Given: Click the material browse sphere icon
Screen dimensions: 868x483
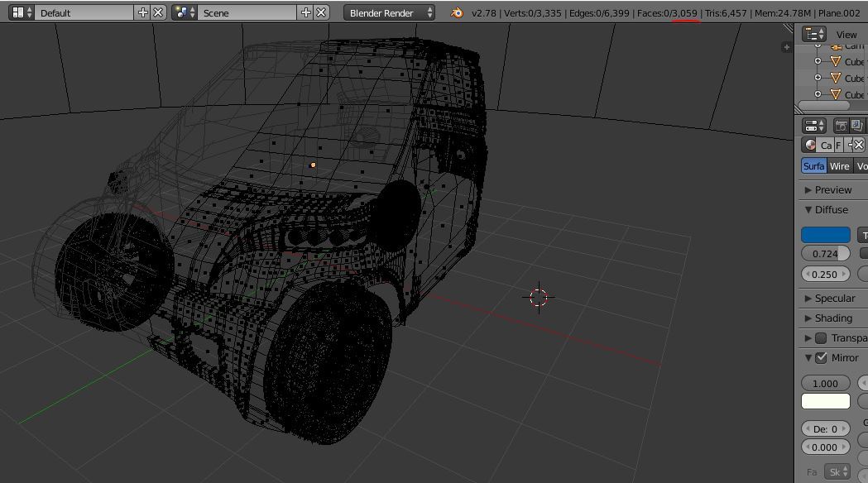Looking at the screenshot, I should click(x=810, y=145).
